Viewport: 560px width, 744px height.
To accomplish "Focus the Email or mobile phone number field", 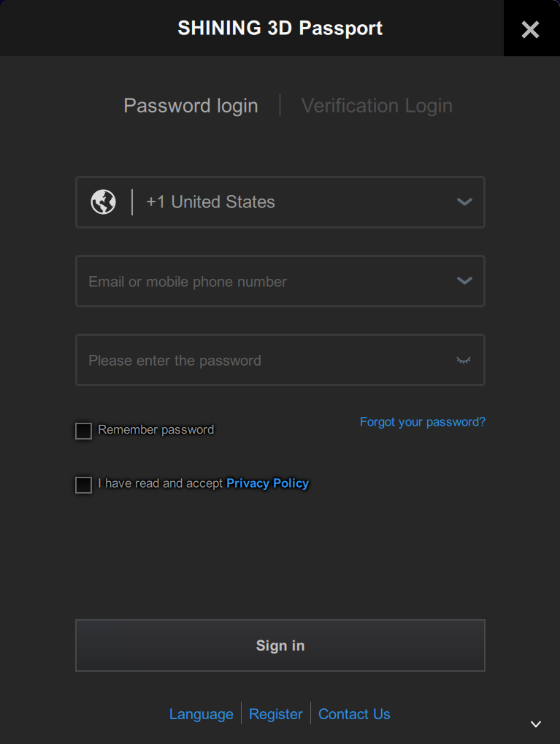I will [x=263, y=281].
